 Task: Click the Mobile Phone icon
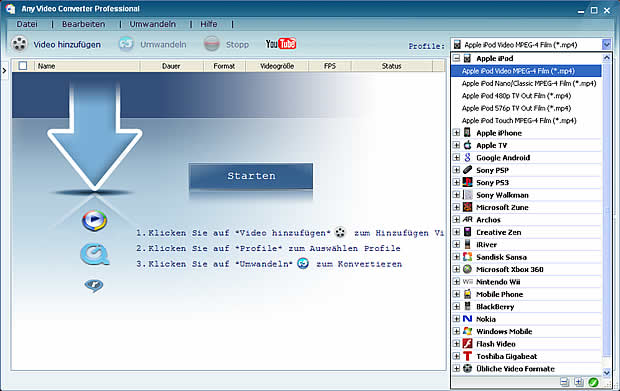467,294
